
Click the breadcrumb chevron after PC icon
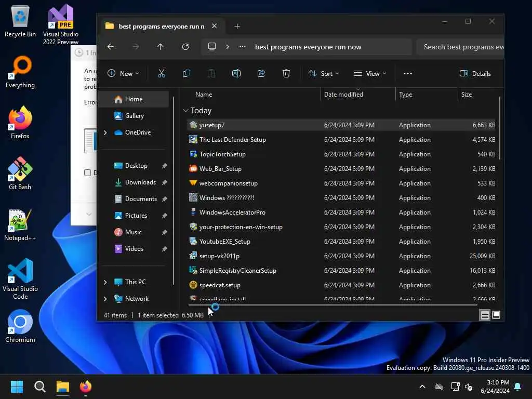pyautogui.click(x=228, y=47)
